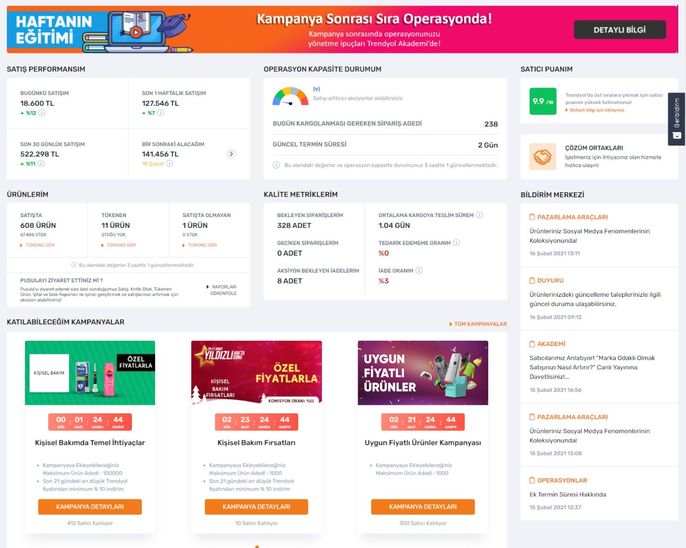Open Kişisel Bakımda Temel İhtiyaçlar campaign banner
This screenshot has height=548, width=686.
(x=90, y=373)
